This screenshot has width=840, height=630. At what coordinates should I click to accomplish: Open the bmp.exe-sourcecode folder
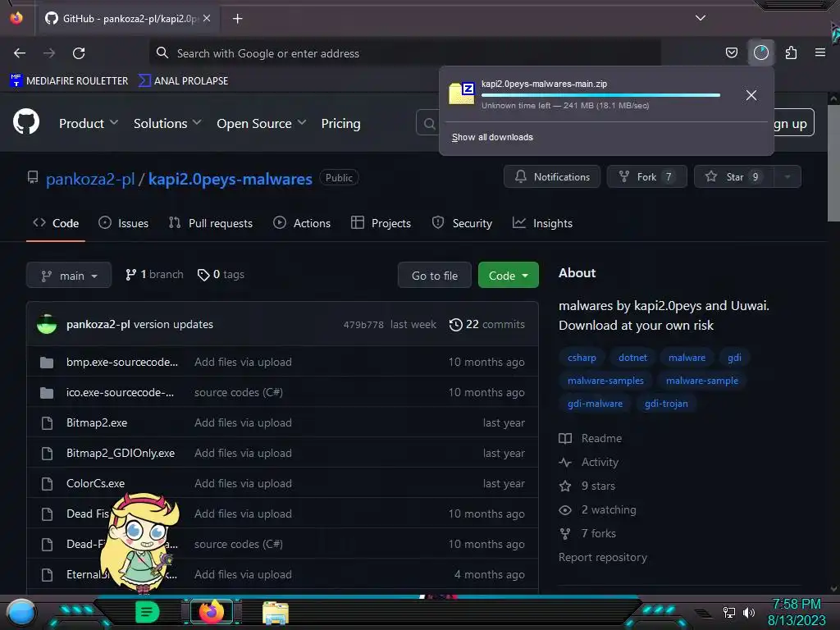click(x=122, y=362)
